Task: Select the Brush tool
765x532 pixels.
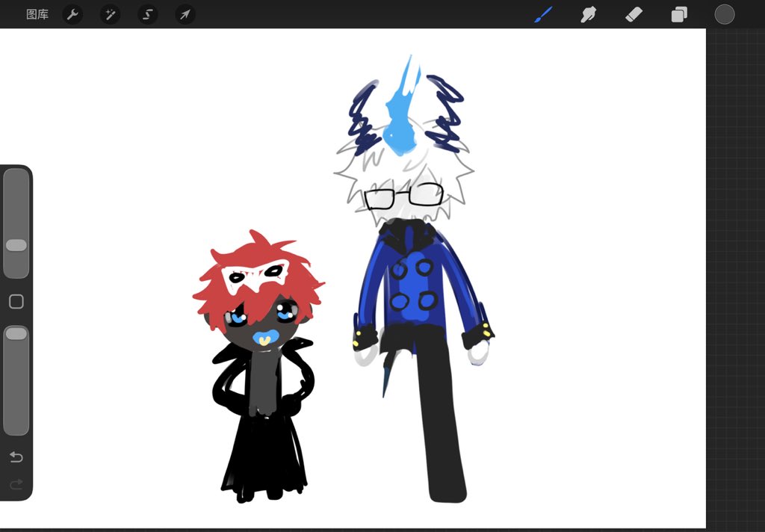Action: (544, 14)
